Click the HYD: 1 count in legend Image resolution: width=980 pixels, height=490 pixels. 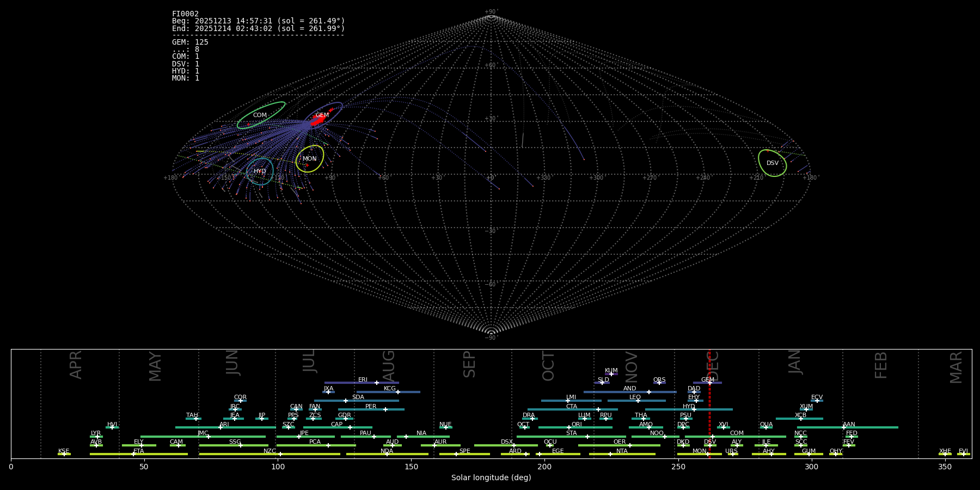tap(186, 71)
